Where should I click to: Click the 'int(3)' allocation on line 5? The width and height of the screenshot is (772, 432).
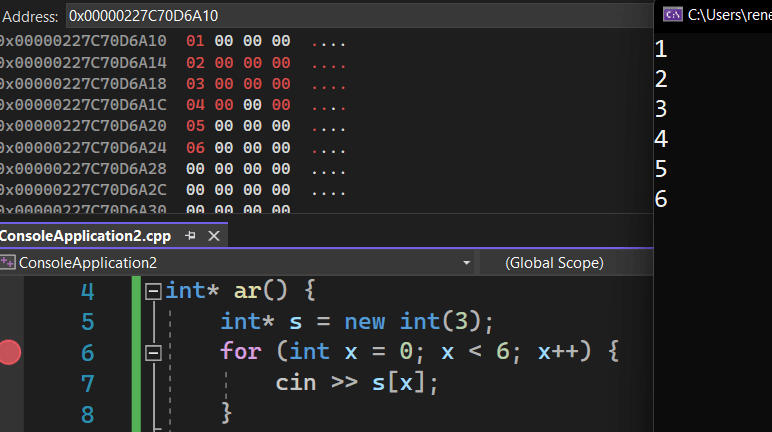point(440,322)
